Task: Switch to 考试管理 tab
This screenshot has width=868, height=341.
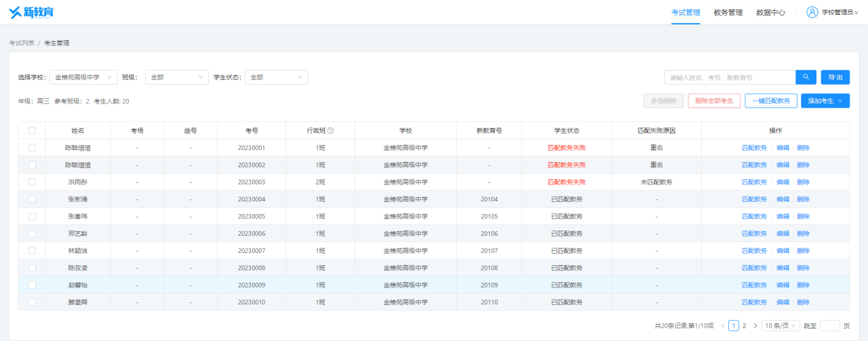Action: [686, 12]
